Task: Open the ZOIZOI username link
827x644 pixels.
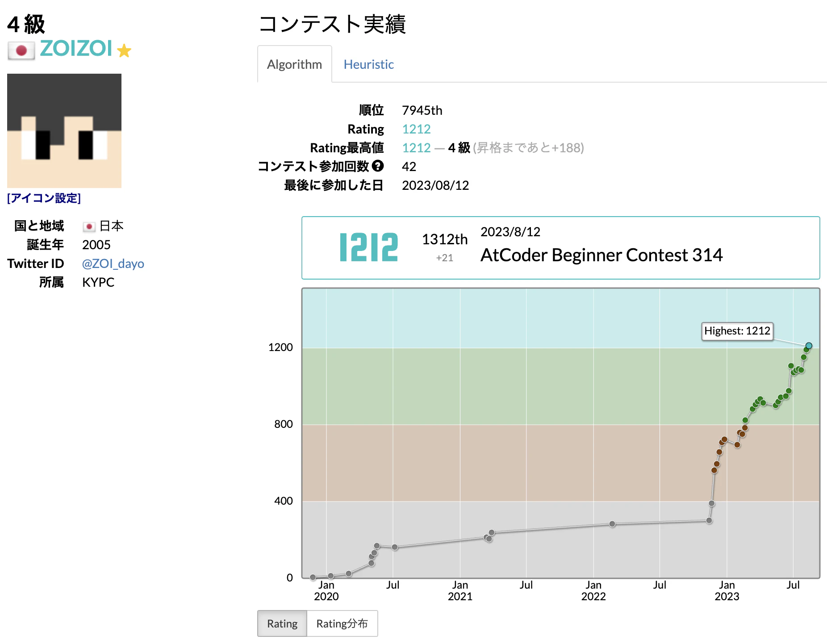Action: click(x=76, y=48)
